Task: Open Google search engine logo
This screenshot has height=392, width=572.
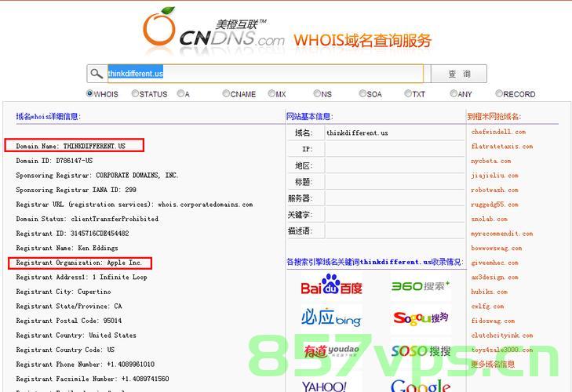Action: (x=421, y=386)
